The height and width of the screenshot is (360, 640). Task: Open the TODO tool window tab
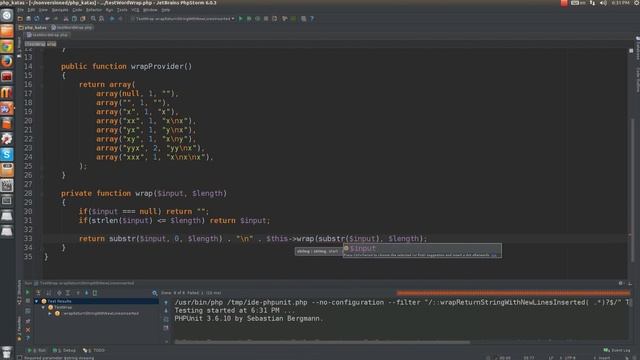(94, 350)
